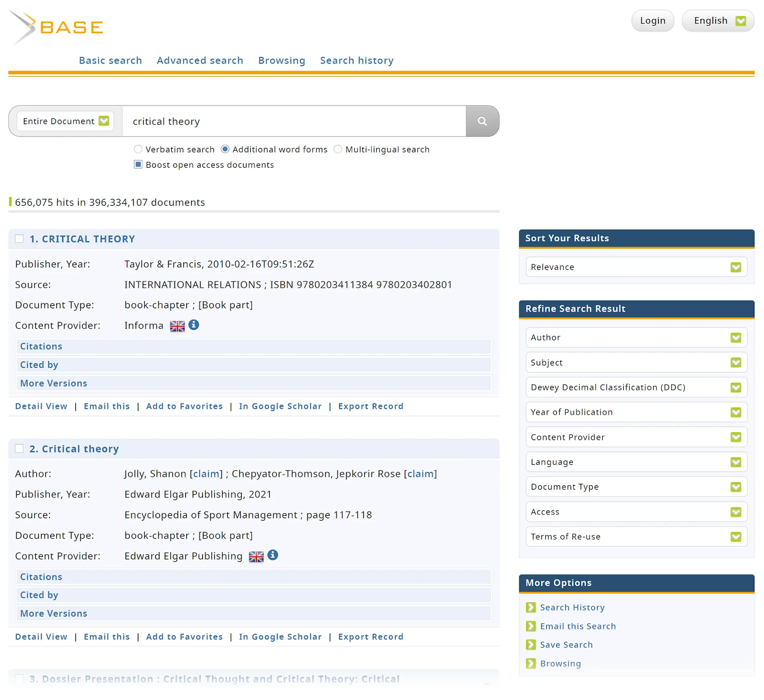Select the Multi-lingual search radio button
This screenshot has width=764, height=700.
[x=338, y=149]
